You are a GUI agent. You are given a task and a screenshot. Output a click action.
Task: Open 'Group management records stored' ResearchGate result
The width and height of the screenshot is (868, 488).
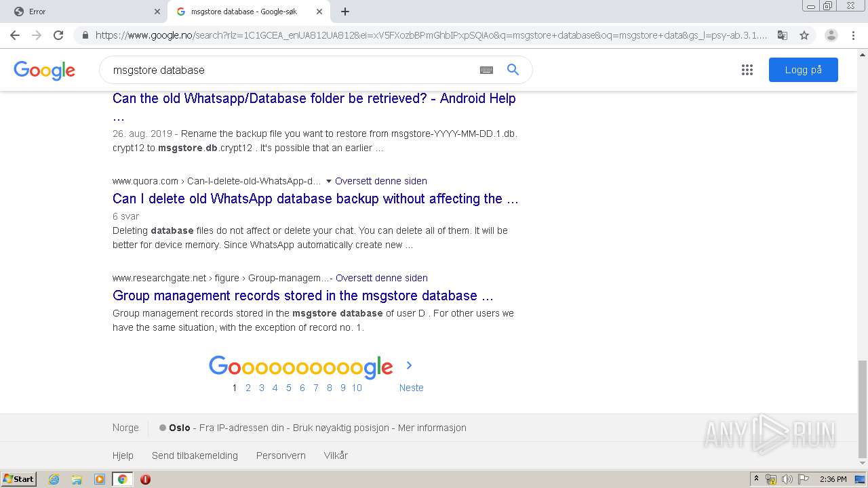coord(303,296)
